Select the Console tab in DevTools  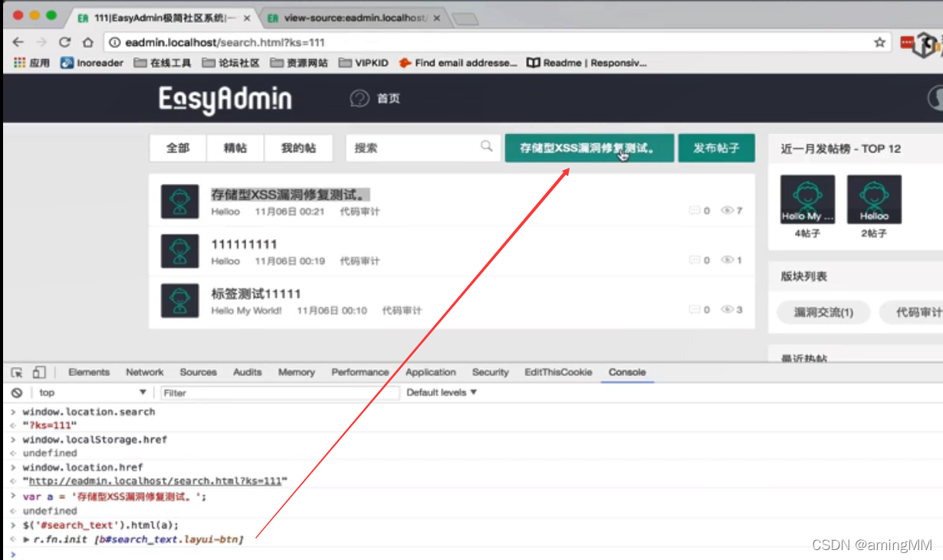(x=627, y=372)
